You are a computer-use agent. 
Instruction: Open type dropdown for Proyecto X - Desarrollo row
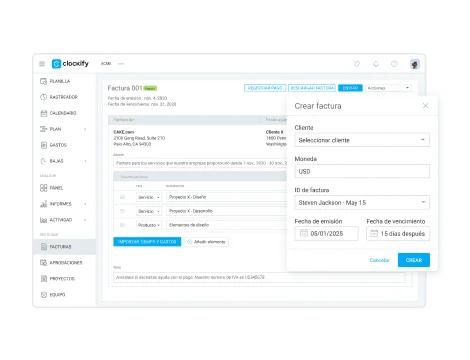click(x=149, y=211)
